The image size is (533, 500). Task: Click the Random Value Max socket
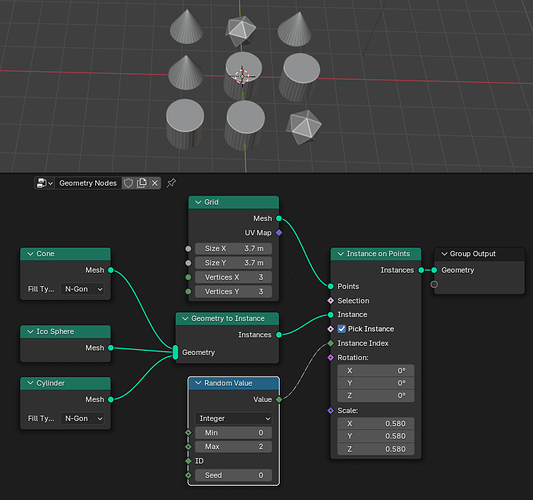click(x=188, y=447)
